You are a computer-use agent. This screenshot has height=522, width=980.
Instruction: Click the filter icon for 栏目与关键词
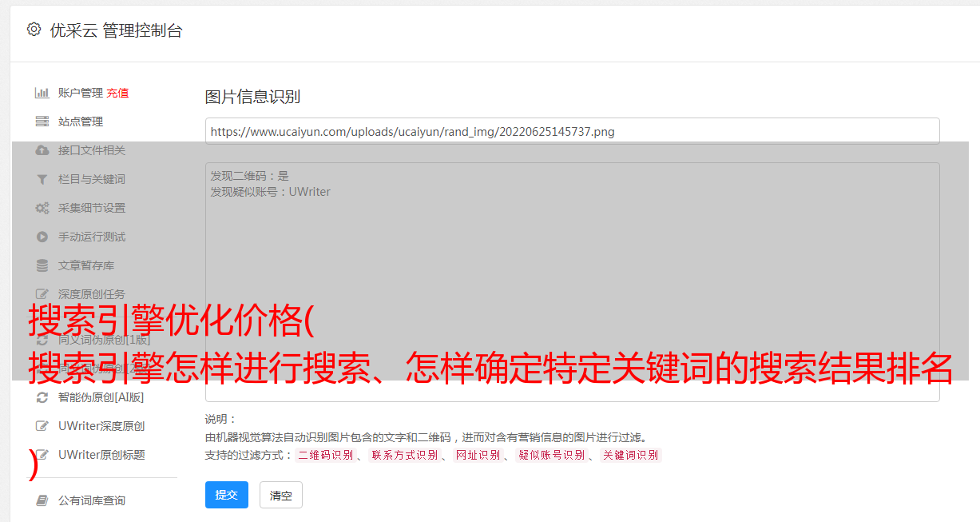coord(42,179)
